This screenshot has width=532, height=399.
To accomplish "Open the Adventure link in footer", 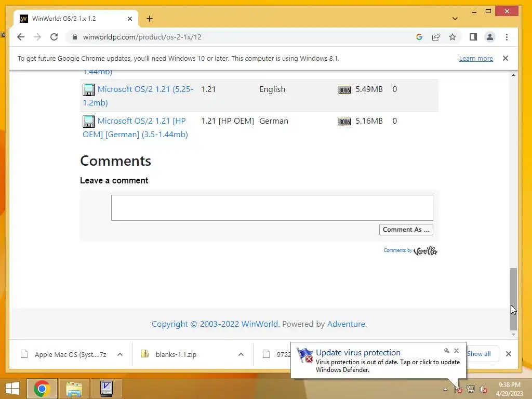I will point(347,324).
